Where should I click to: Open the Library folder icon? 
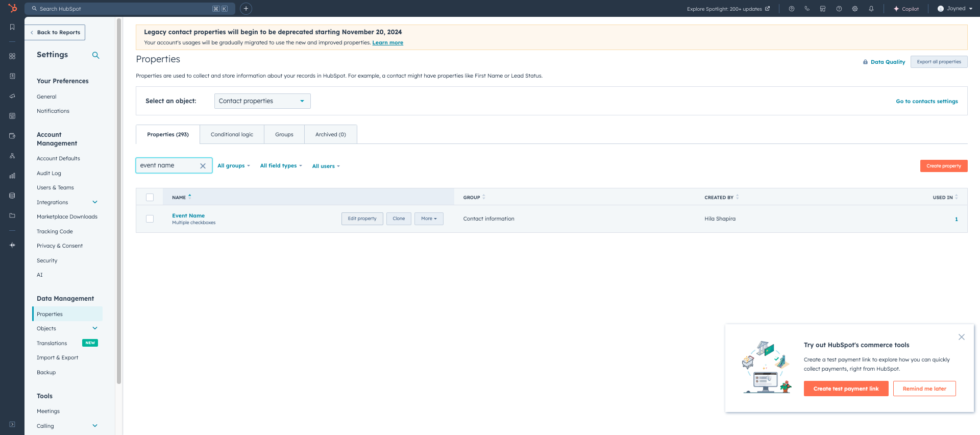tap(12, 215)
